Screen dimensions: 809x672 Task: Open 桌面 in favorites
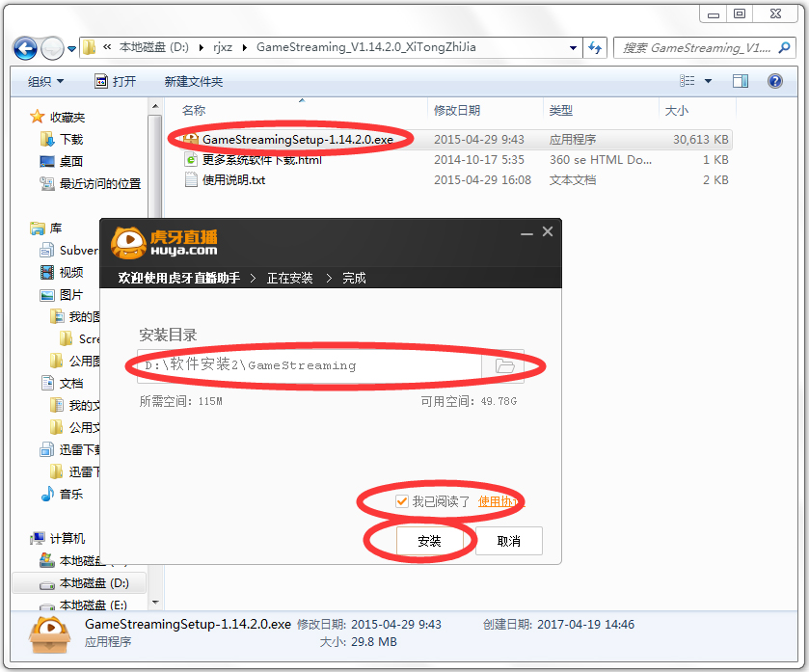click(71, 161)
